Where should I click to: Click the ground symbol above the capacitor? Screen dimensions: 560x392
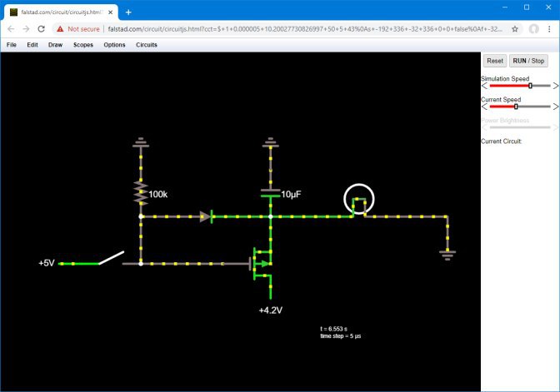click(270, 142)
